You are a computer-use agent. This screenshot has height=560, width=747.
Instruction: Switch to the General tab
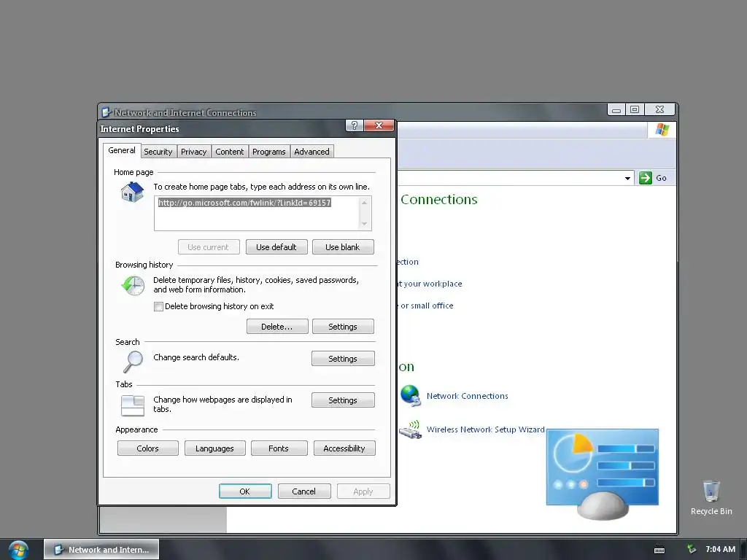point(122,150)
